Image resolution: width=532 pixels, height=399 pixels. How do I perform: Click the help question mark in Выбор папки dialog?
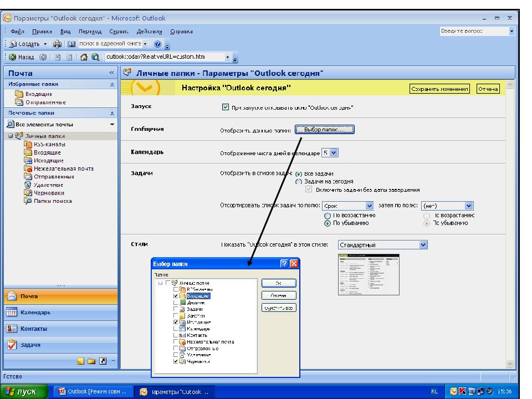click(284, 264)
